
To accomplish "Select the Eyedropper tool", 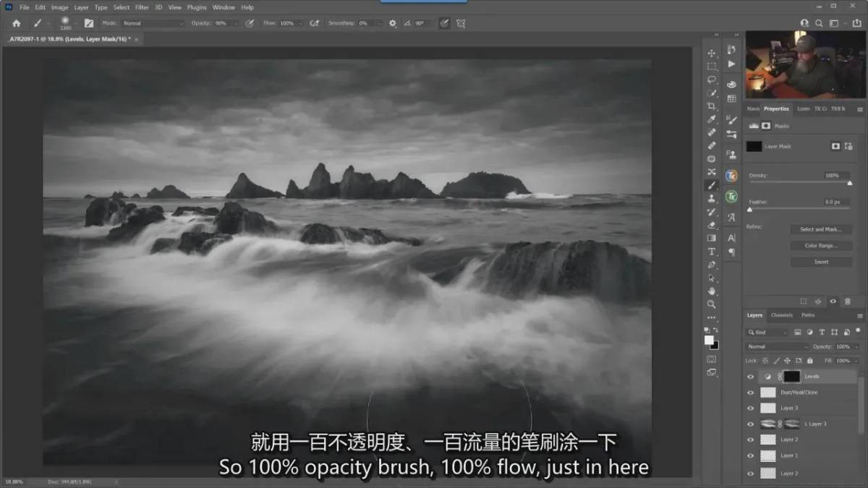I will coord(712,119).
